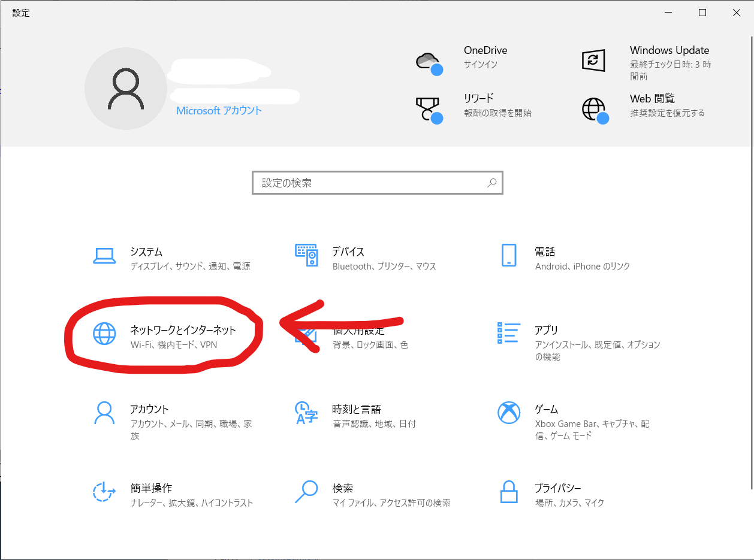Viewport: 754px width, 560px height.
Task: Click the リワード title text
Action: (x=478, y=98)
